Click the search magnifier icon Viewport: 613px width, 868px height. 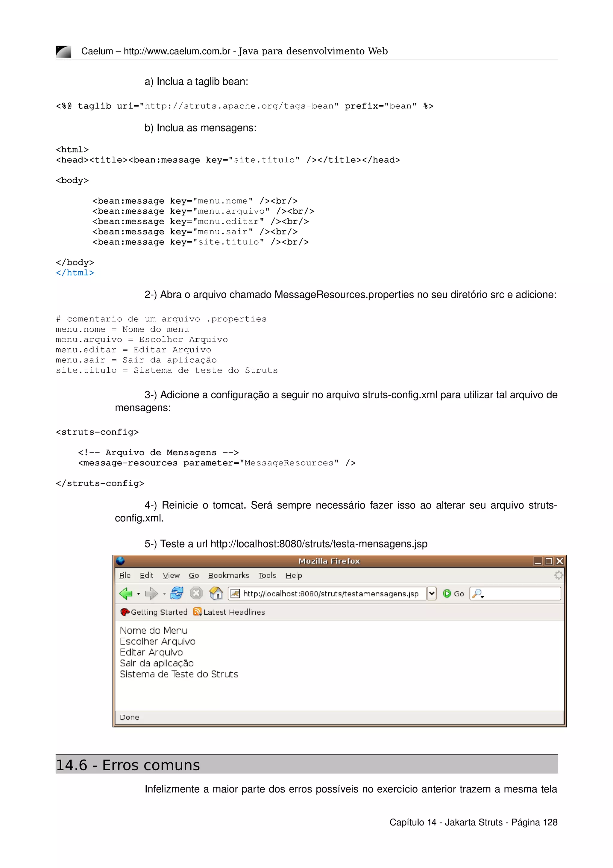478,594
